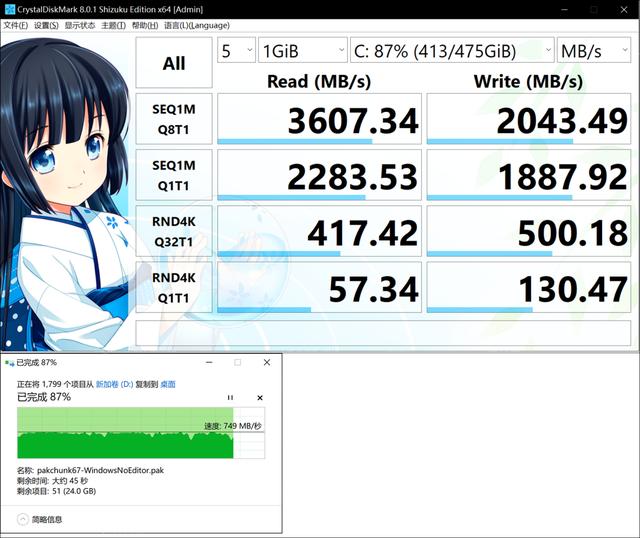The width and height of the screenshot is (640, 538).
Task: Start the SEQ1M Q8T1 test
Action: pos(174,119)
